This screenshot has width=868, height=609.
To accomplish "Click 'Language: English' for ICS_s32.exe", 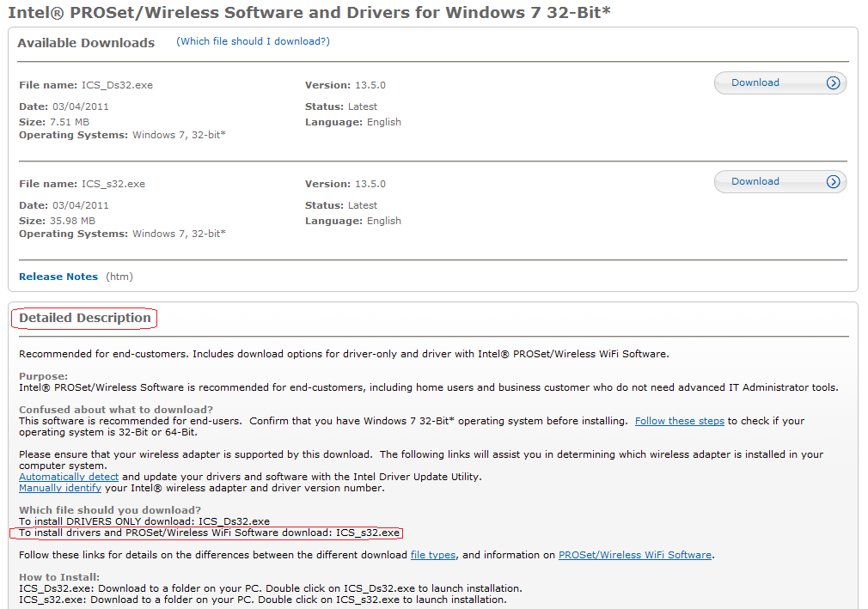I will (353, 222).
